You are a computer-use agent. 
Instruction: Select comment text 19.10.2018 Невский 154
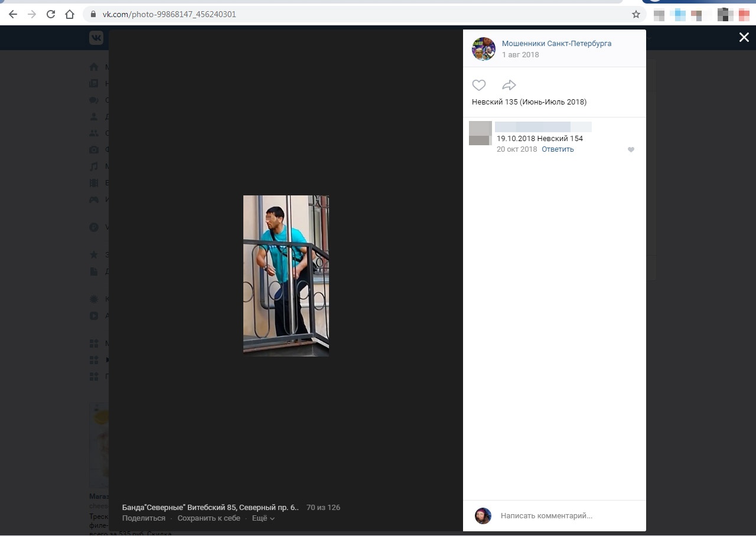pos(540,139)
